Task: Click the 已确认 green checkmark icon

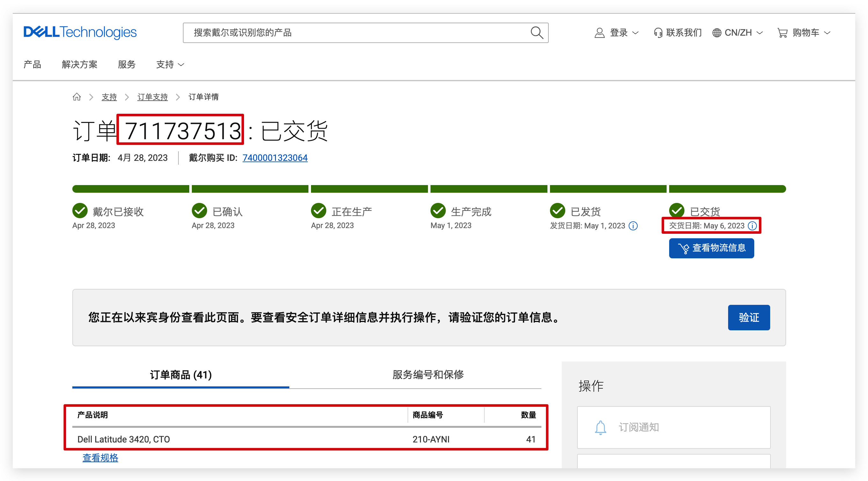Action: pyautogui.click(x=199, y=211)
